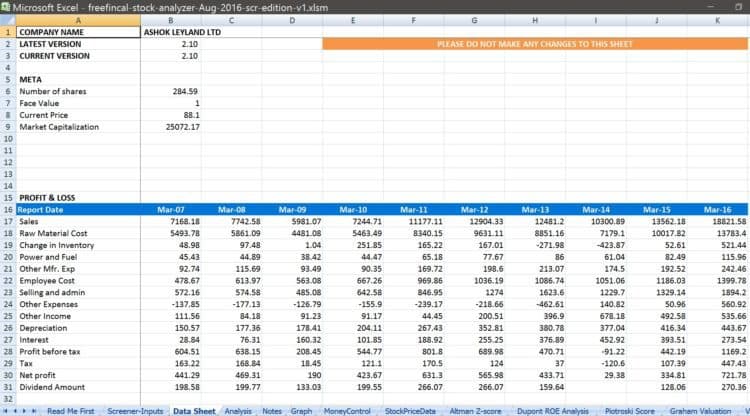Click the Raw Material Cost label
The height and width of the screenshot is (416, 750).
(78, 233)
